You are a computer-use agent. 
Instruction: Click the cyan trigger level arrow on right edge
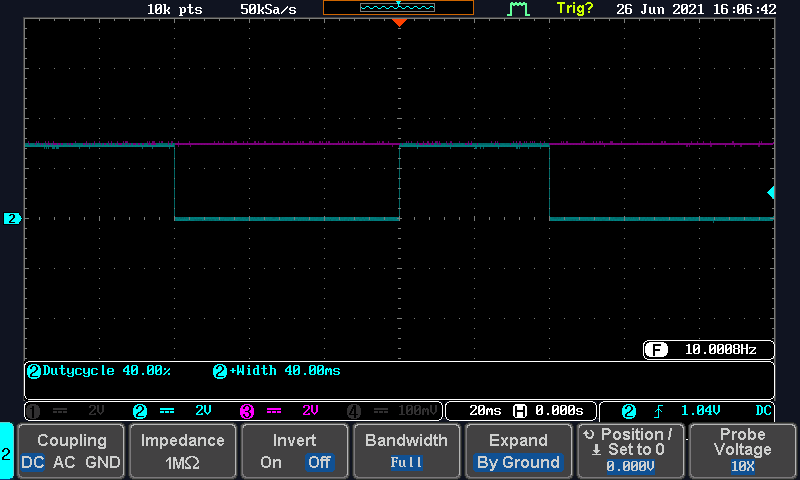tap(771, 192)
